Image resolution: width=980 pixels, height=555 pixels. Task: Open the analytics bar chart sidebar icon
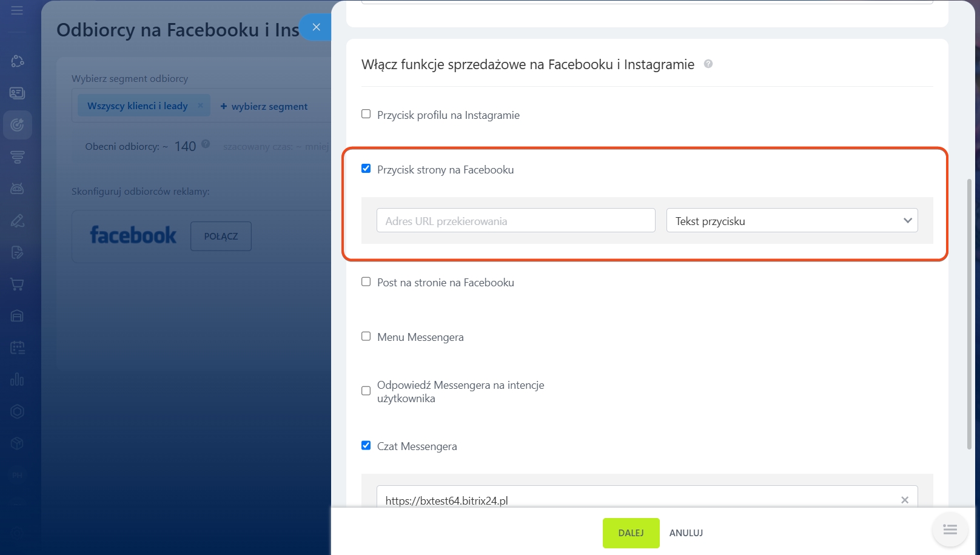pos(17,380)
